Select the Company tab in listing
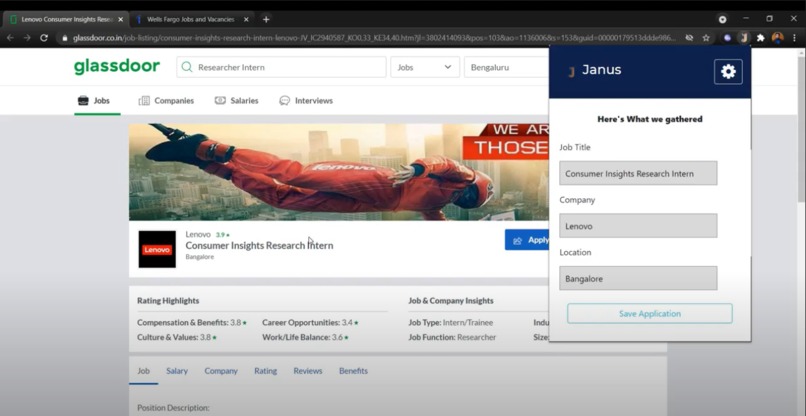The height and width of the screenshot is (416, 806). click(x=221, y=371)
